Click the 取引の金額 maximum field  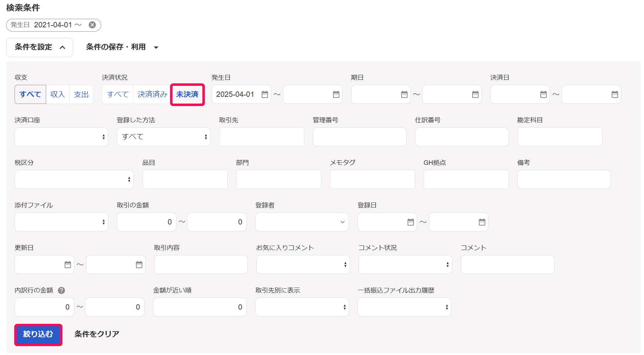(217, 222)
